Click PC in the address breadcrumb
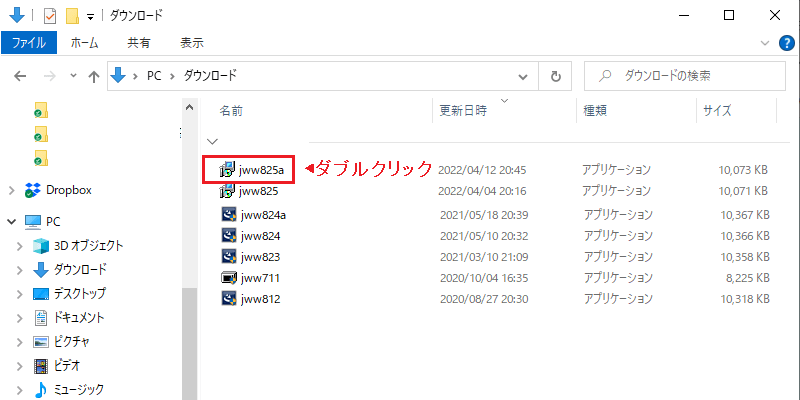The image size is (800, 400). [155, 76]
